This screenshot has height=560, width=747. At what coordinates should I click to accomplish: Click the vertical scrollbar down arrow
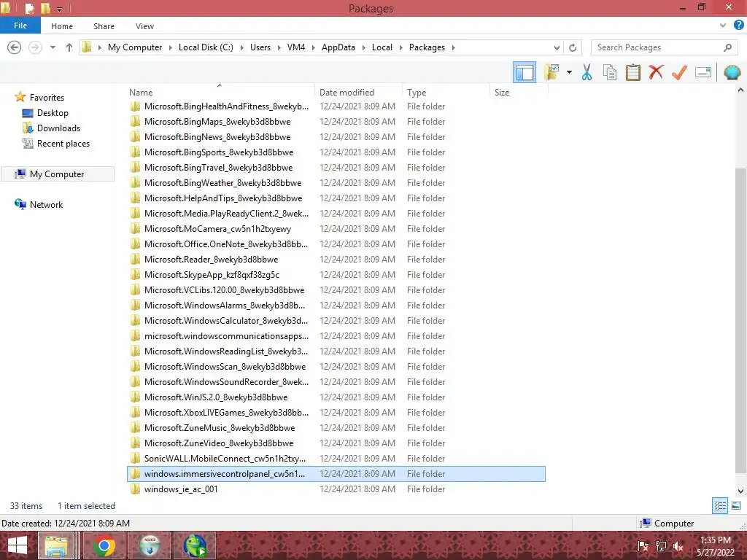pyautogui.click(x=740, y=491)
